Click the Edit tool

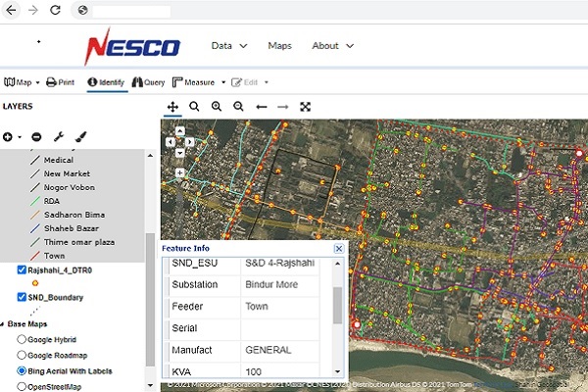[244, 82]
